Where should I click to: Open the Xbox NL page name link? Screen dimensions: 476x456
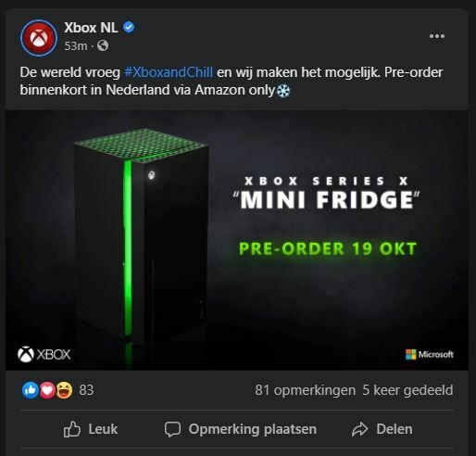[91, 28]
